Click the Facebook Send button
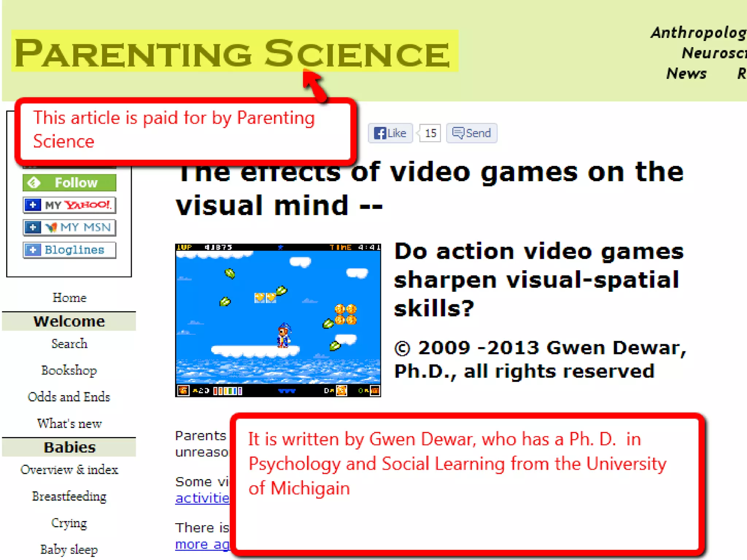This screenshot has width=747, height=560. point(471,133)
